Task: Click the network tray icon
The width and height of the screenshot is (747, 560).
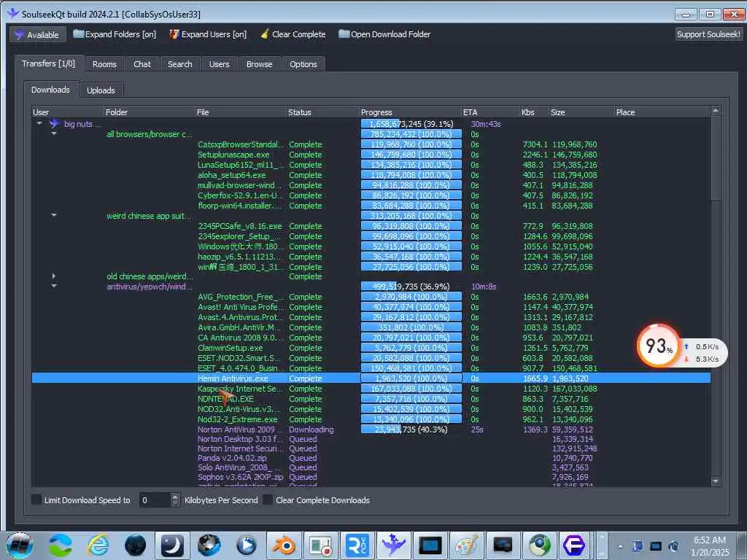Action: click(656, 546)
